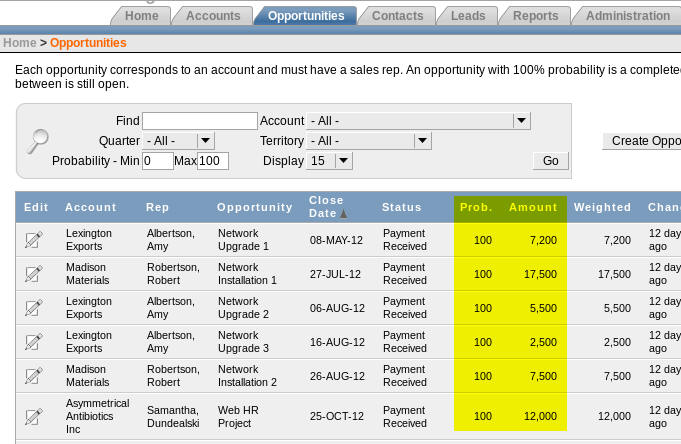Open the Reports tab
Viewport: 681px width, 444px height.
point(535,16)
